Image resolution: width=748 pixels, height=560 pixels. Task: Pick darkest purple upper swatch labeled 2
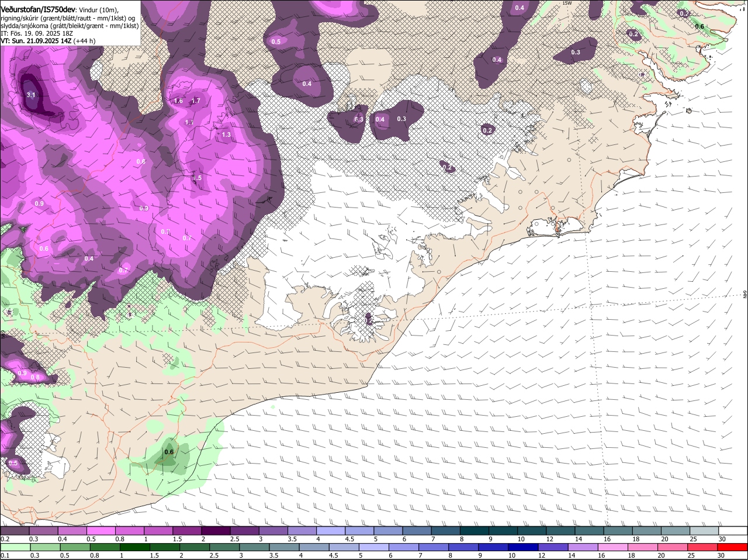point(216,531)
